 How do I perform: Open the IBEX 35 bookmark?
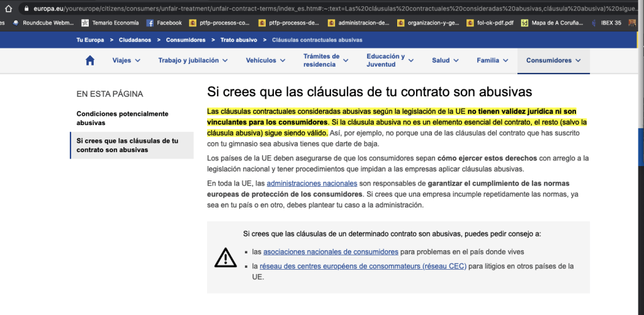coord(608,23)
